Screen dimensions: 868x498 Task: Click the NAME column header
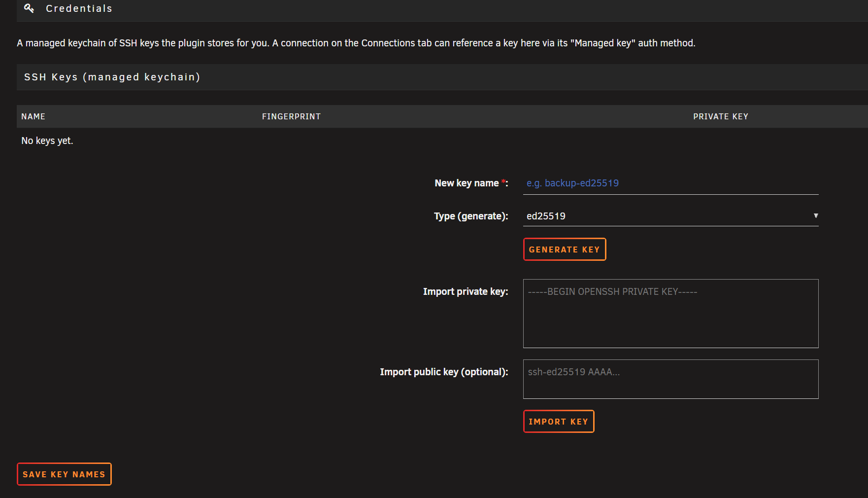pyautogui.click(x=33, y=116)
